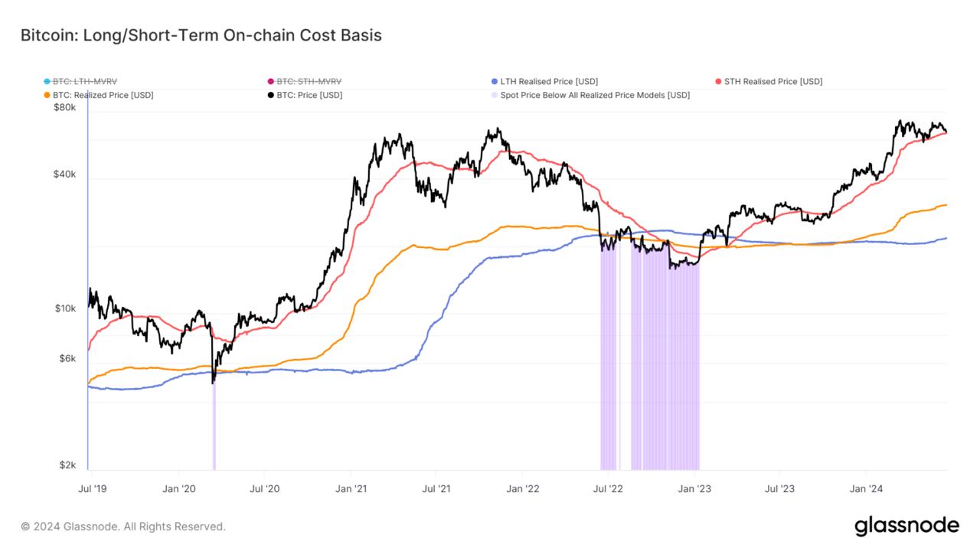Click the $2k y-axis label
Viewport: 980px width, 551px height.
67,465
